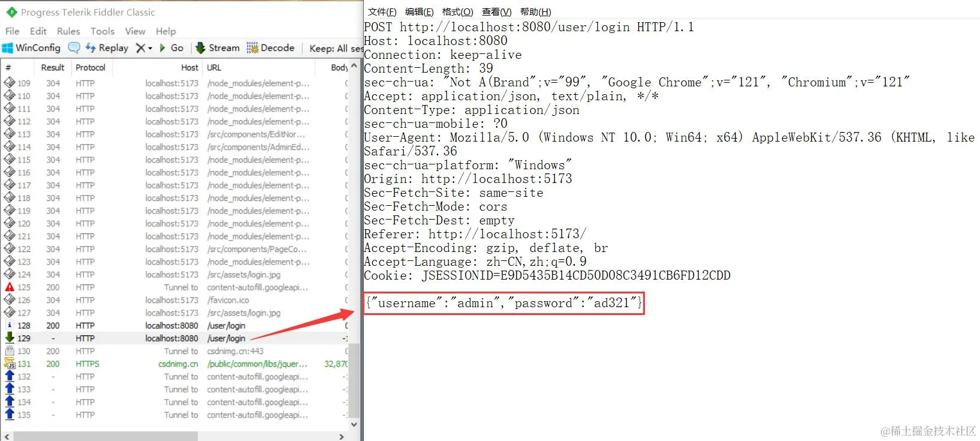
Task: Click the blue upload arrow icon of session 133
Action: 10,389
